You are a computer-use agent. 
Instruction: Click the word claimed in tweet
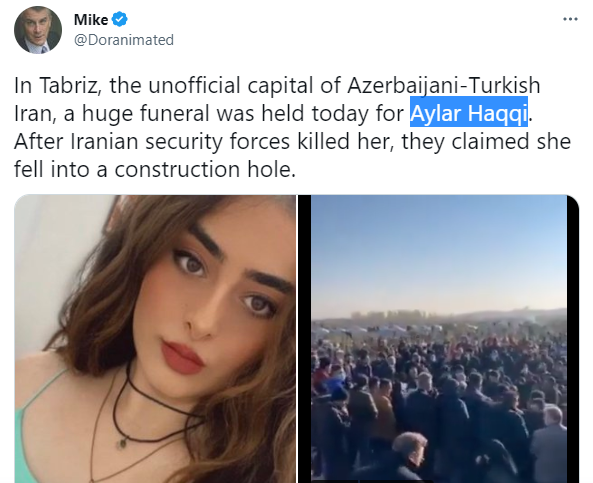click(x=488, y=141)
